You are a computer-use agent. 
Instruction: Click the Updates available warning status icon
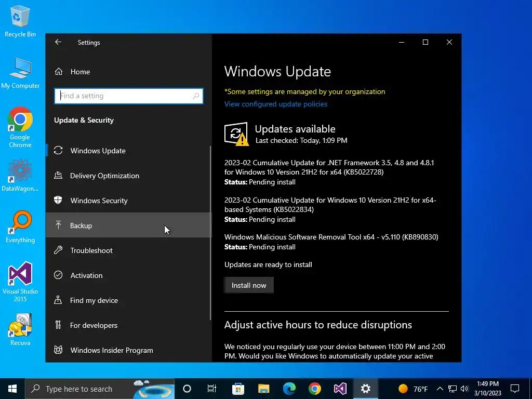(236, 134)
